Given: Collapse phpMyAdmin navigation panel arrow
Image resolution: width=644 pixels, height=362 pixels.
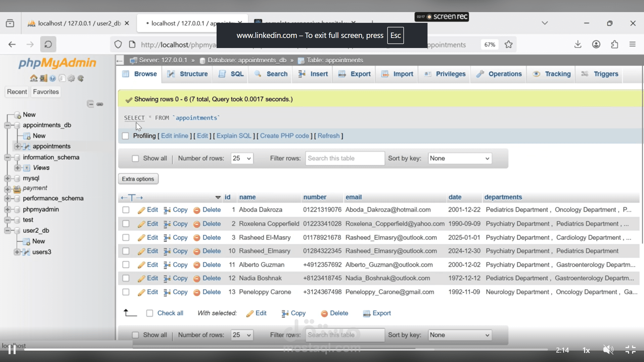Looking at the screenshot, I should tap(120, 60).
